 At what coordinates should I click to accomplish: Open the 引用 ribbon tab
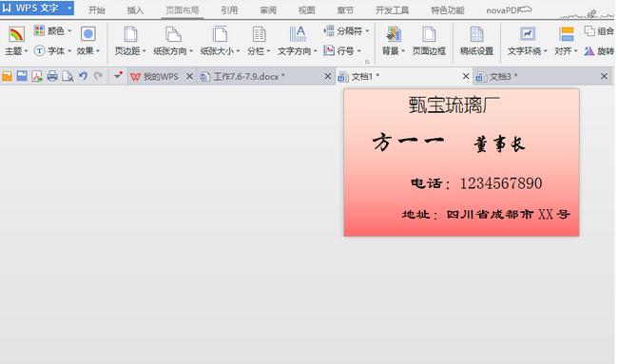[229, 10]
